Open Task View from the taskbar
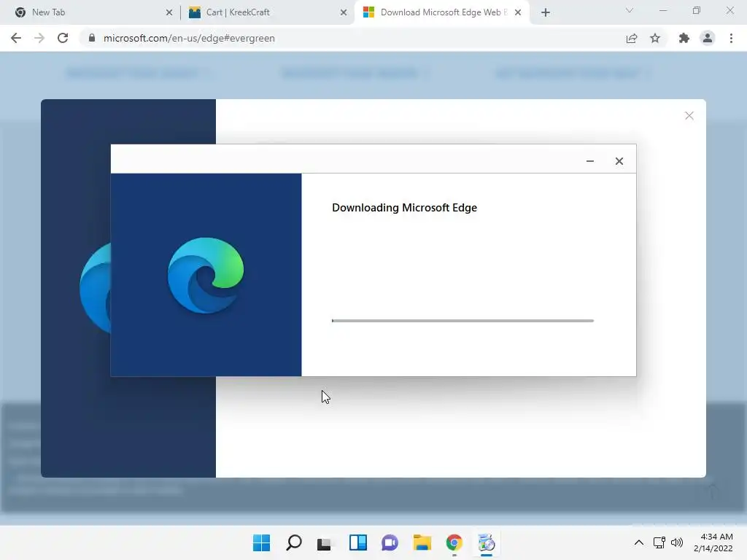The height and width of the screenshot is (560, 747). (x=324, y=543)
